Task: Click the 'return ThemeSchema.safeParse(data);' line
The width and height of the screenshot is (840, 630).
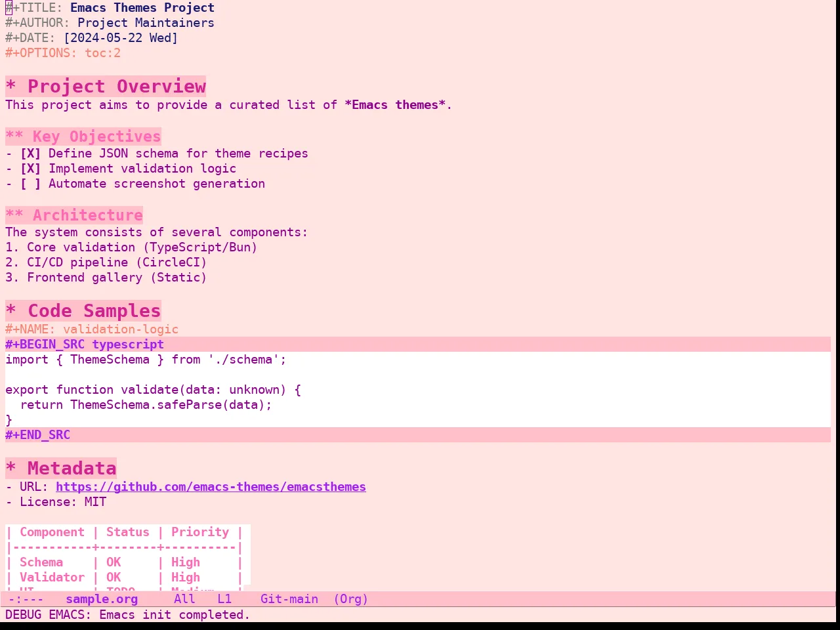Action: [x=146, y=405]
